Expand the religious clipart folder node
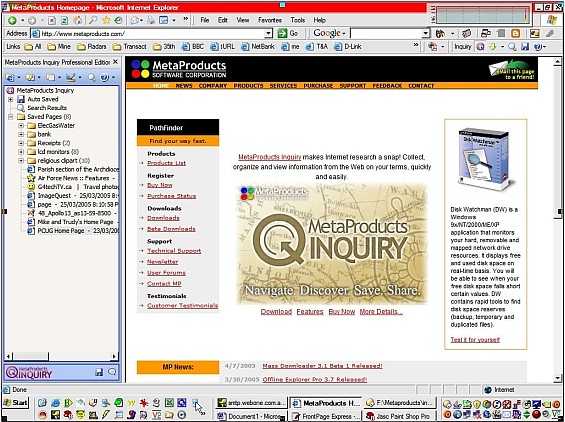565x422 pixels. (21, 160)
